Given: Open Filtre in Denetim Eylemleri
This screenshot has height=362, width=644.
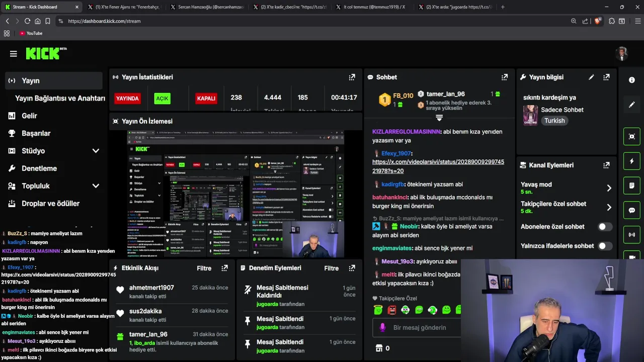Looking at the screenshot, I should point(331,268).
